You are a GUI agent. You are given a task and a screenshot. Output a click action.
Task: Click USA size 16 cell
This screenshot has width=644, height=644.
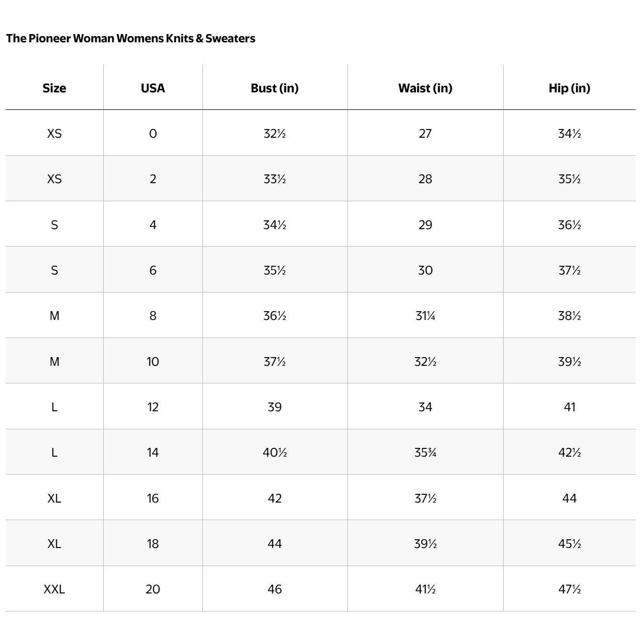click(153, 498)
